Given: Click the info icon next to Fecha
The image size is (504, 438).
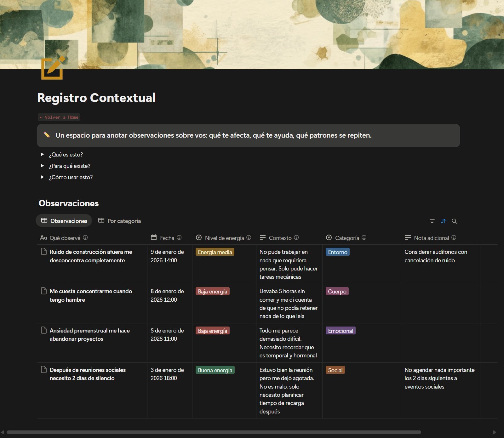Looking at the screenshot, I should click(x=179, y=238).
